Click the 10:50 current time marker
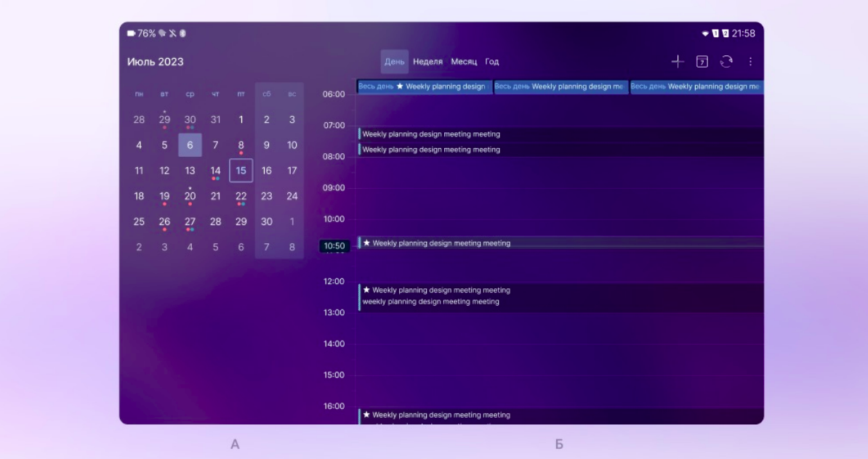This screenshot has width=868, height=459. tap(334, 246)
